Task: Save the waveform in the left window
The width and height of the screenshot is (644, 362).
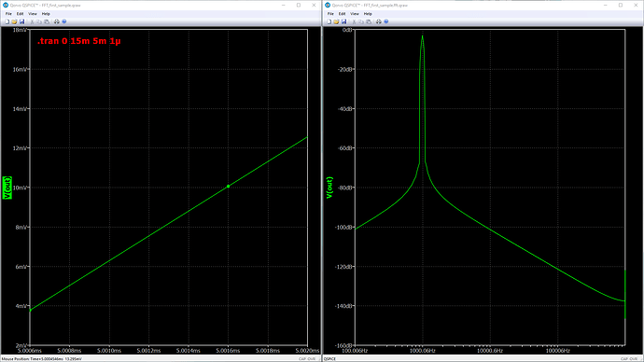Action: point(22,21)
